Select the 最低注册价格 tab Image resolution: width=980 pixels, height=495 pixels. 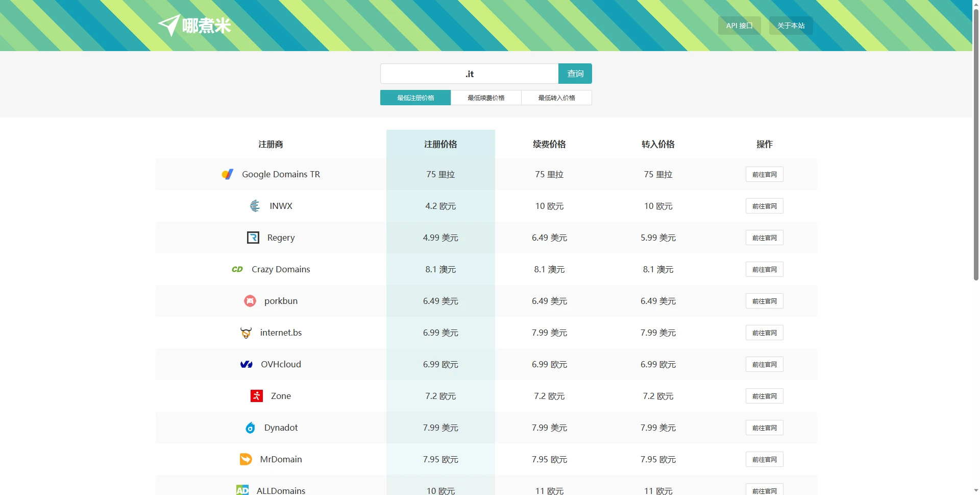pyautogui.click(x=415, y=98)
